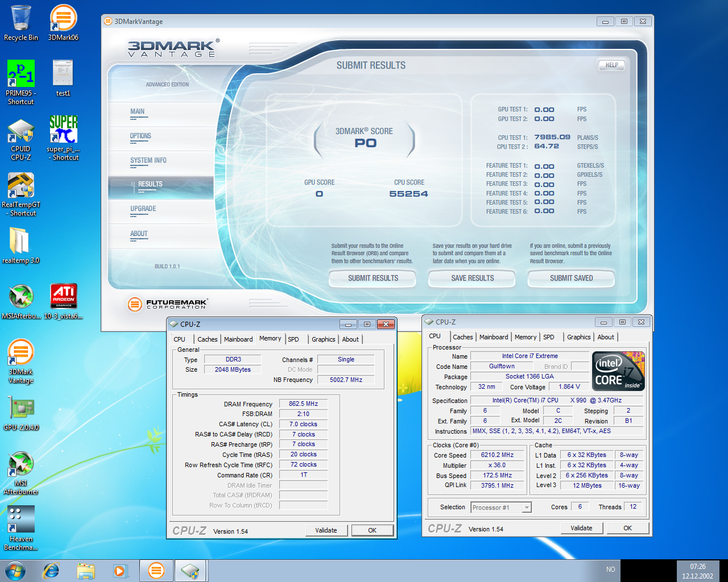This screenshot has height=582, width=728.
Task: Open Windows Explorer from the taskbar
Action: click(x=86, y=571)
